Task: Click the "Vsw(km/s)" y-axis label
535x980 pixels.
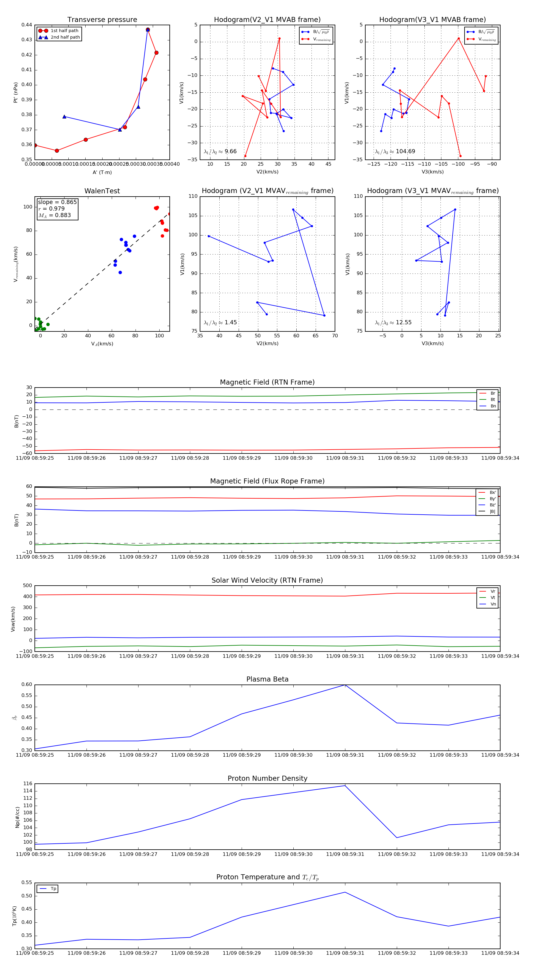Action: (x=13, y=619)
